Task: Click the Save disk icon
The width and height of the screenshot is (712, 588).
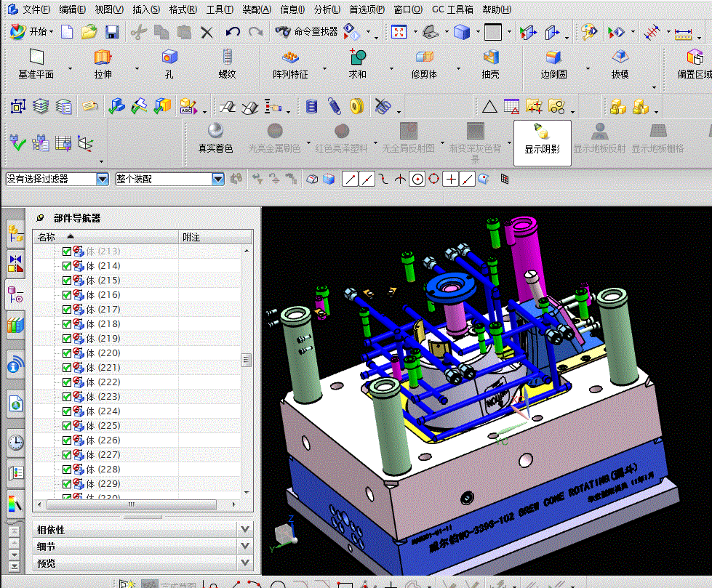Action: pyautogui.click(x=112, y=32)
